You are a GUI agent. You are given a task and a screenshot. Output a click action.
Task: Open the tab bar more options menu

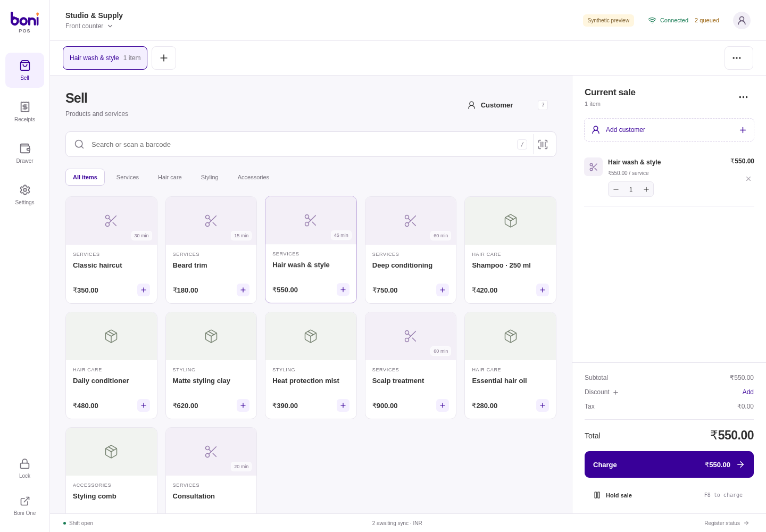[x=738, y=58]
